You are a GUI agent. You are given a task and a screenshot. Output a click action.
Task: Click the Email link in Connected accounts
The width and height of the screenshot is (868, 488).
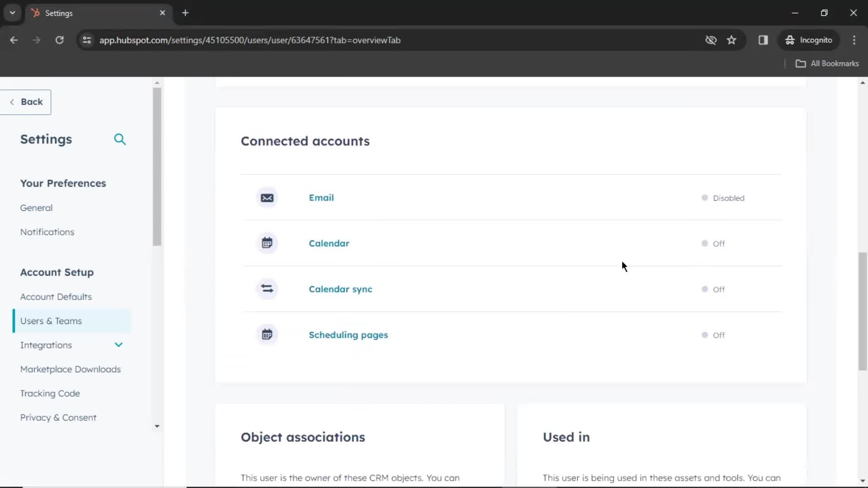321,197
